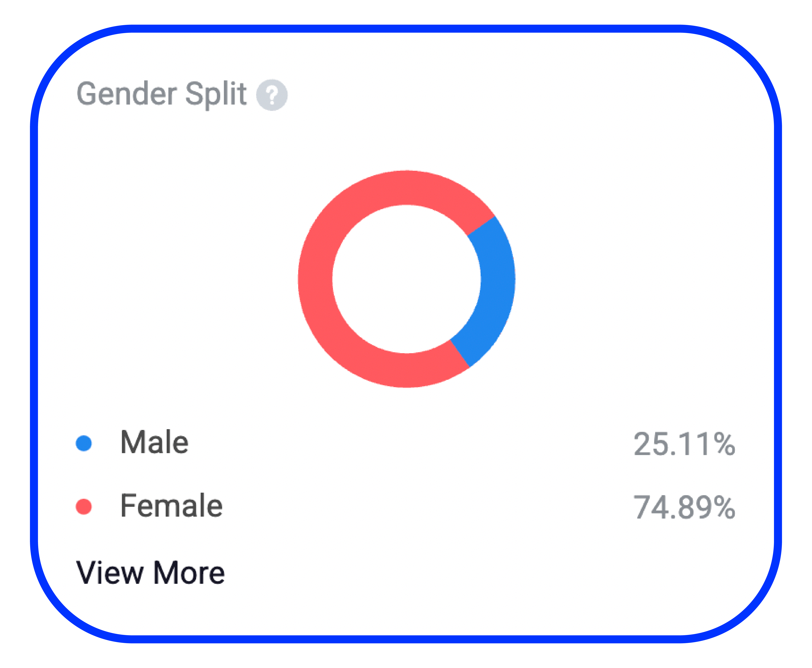
Task: Click the percent sign after 25.11
Action: tap(724, 444)
